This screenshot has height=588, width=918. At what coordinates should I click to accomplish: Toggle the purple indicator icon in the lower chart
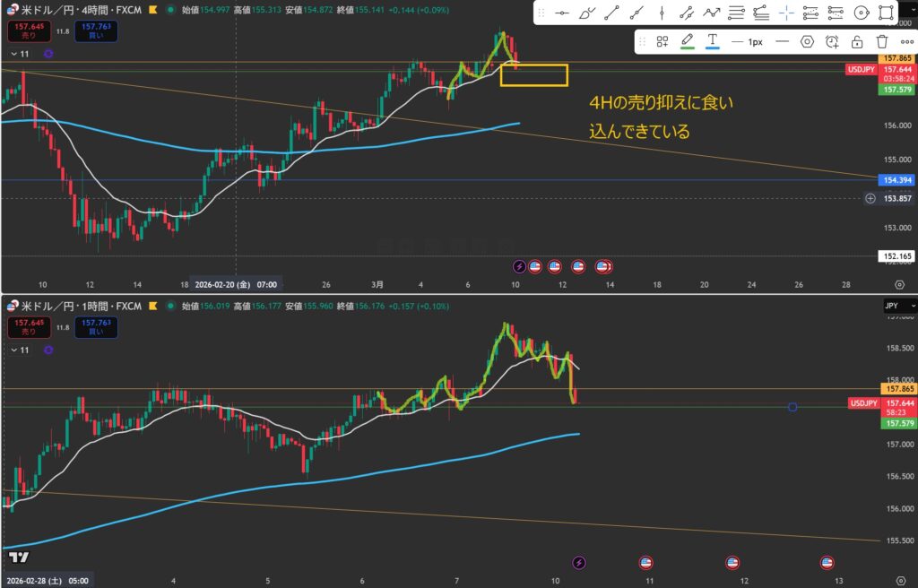pos(48,350)
